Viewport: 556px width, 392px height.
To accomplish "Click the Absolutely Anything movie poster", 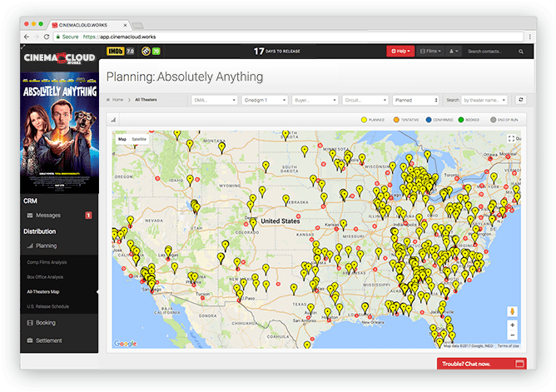I will click(59, 133).
